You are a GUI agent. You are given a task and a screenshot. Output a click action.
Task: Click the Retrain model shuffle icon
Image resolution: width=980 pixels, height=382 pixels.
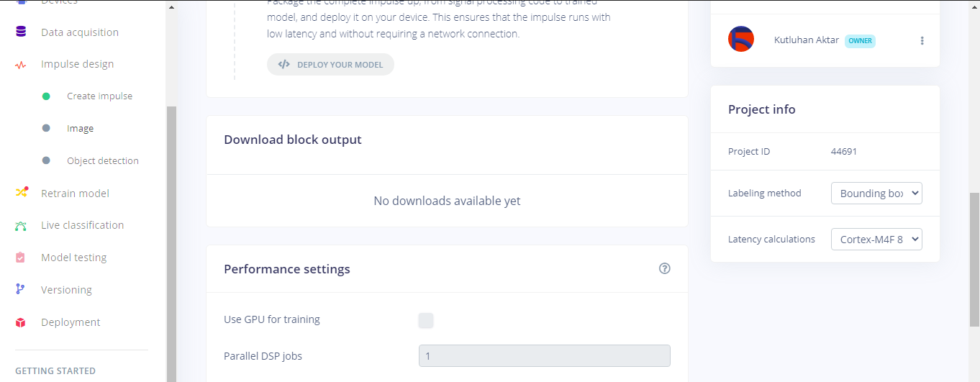(x=21, y=193)
